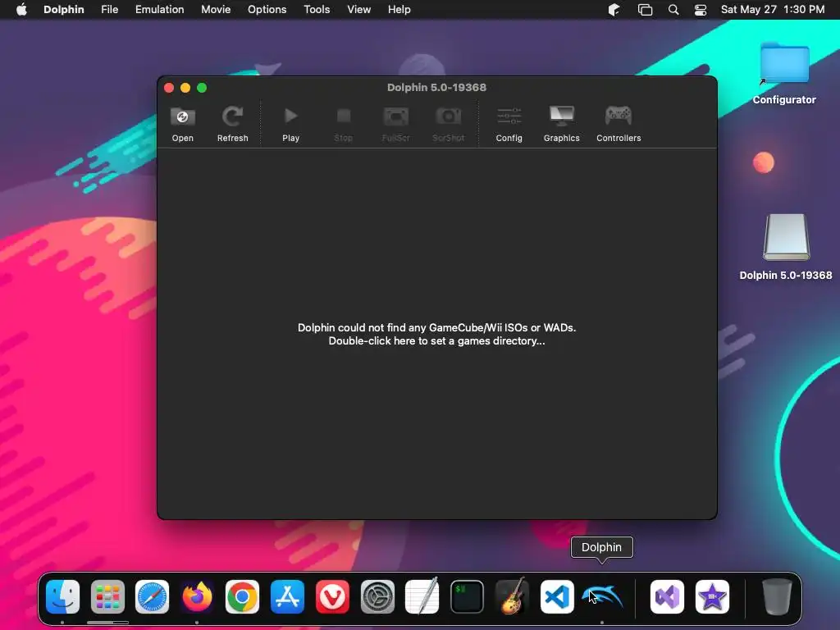This screenshot has height=630, width=840.
Task: Open the Options menu
Action: coord(267,10)
